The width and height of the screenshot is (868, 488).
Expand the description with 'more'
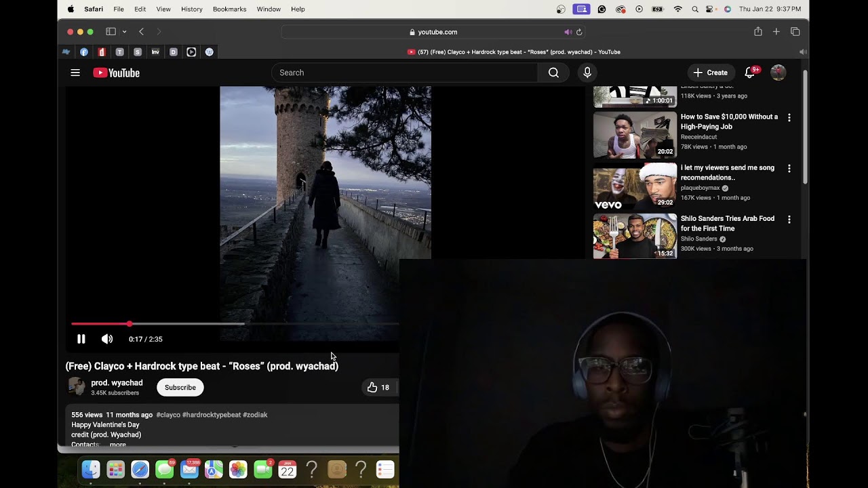(118, 445)
